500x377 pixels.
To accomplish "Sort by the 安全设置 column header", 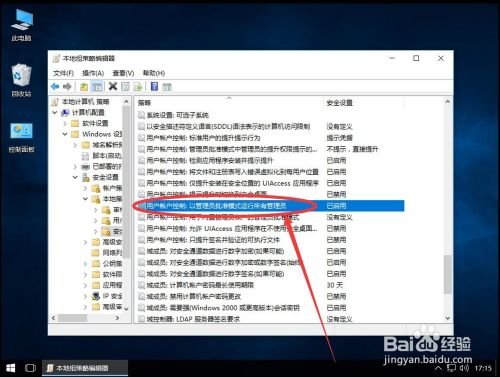I will tap(364, 103).
